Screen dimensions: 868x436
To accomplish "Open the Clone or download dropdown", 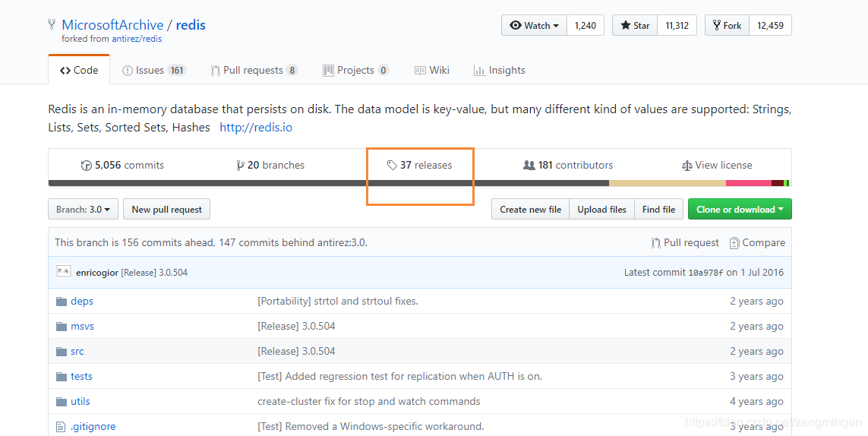I will coord(740,210).
